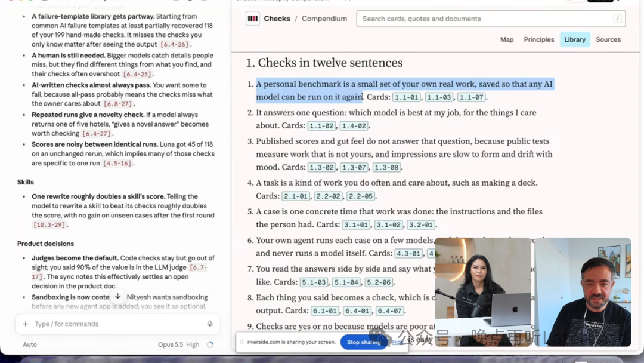The width and height of the screenshot is (644, 363).
Task: Click the Checks breadcrumb link
Action: (277, 19)
